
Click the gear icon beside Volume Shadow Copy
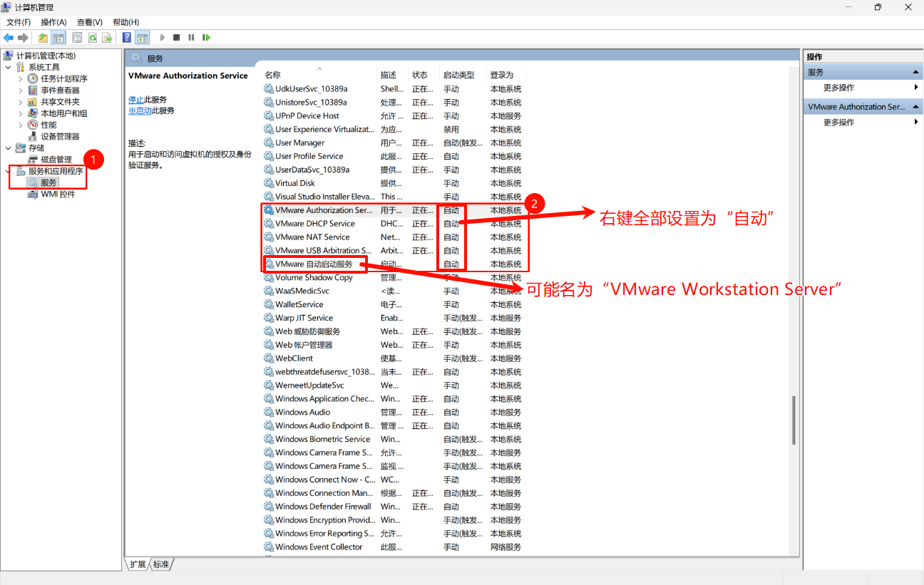(269, 278)
